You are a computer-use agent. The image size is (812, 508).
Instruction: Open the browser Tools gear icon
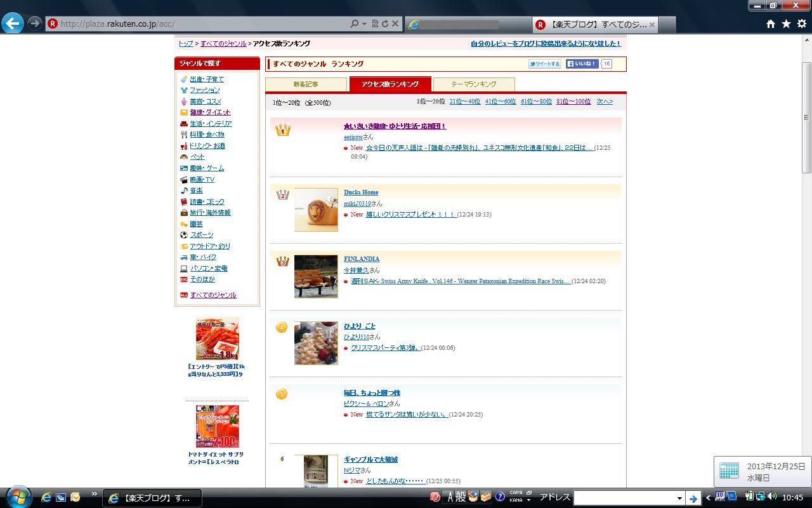point(802,23)
